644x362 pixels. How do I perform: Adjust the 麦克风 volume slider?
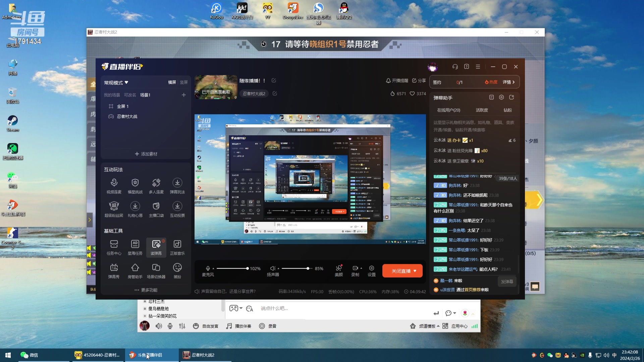(232, 268)
